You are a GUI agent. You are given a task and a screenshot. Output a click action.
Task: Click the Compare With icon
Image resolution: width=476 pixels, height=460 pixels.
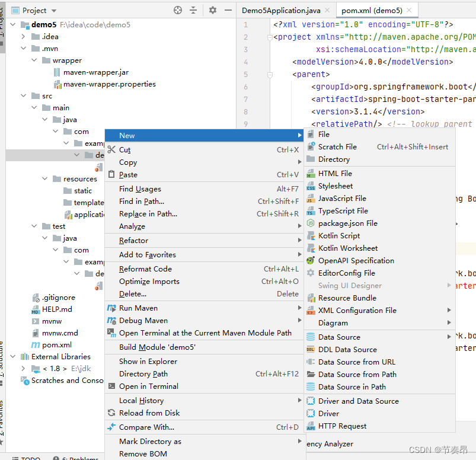click(111, 427)
